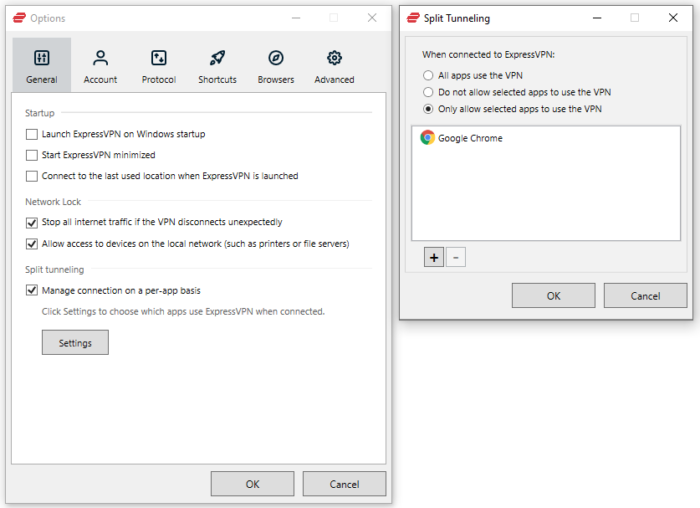This screenshot has height=508, width=700.
Task: Uncheck Stop all internet traffic option
Action: (32, 222)
